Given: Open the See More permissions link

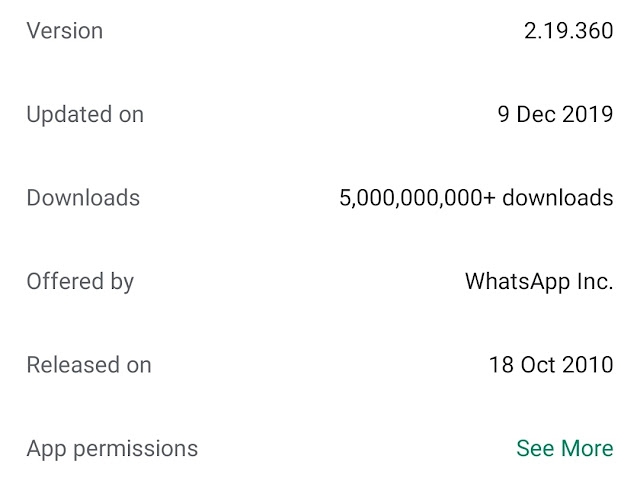Looking at the screenshot, I should pyautogui.click(x=564, y=448).
